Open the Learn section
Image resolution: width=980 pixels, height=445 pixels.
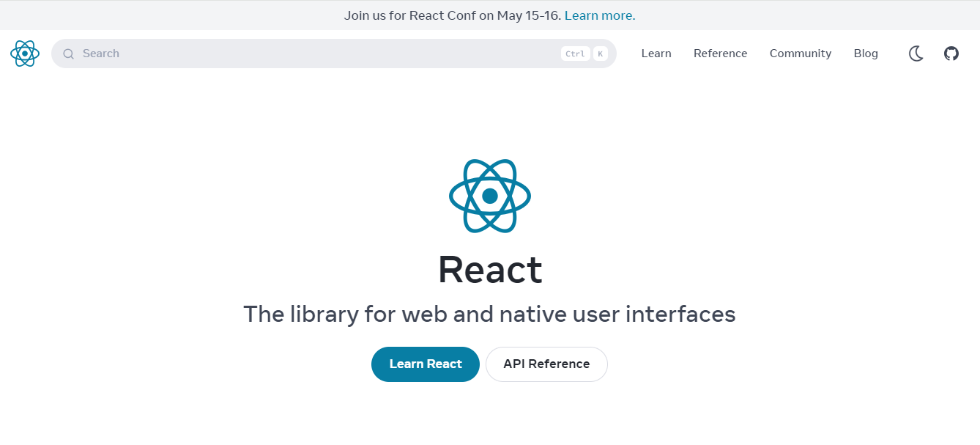656,53
